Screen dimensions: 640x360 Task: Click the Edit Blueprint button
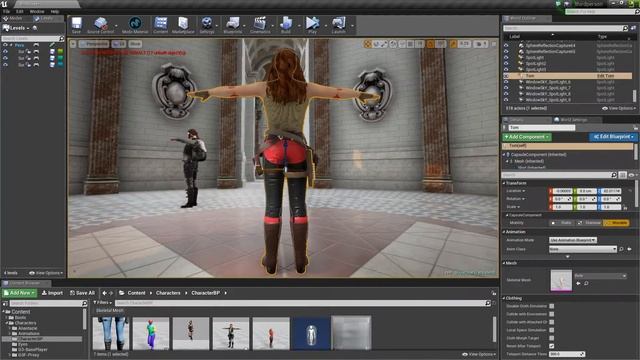click(x=613, y=137)
